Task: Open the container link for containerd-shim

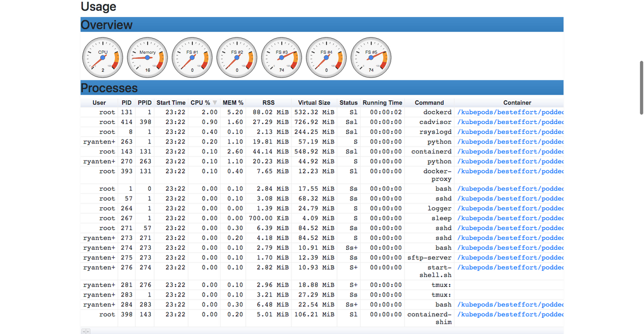Action: coord(510,314)
